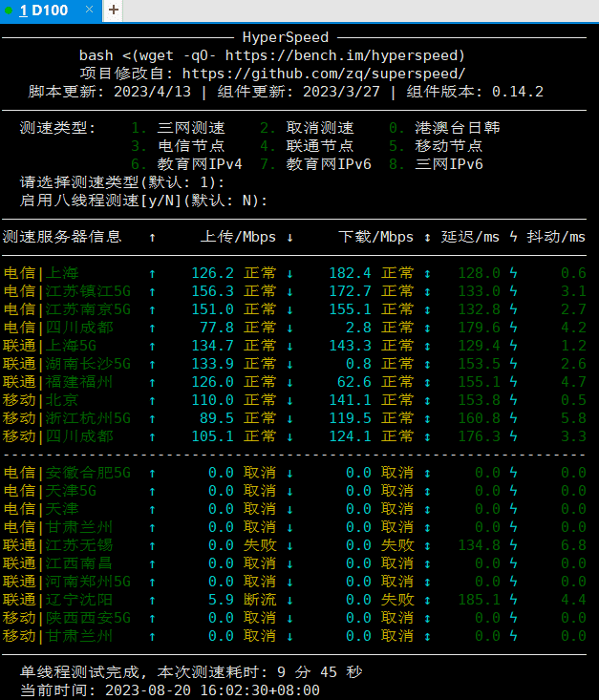599x700 pixels.
Task: Click latency value 129.4
Action: point(479,346)
